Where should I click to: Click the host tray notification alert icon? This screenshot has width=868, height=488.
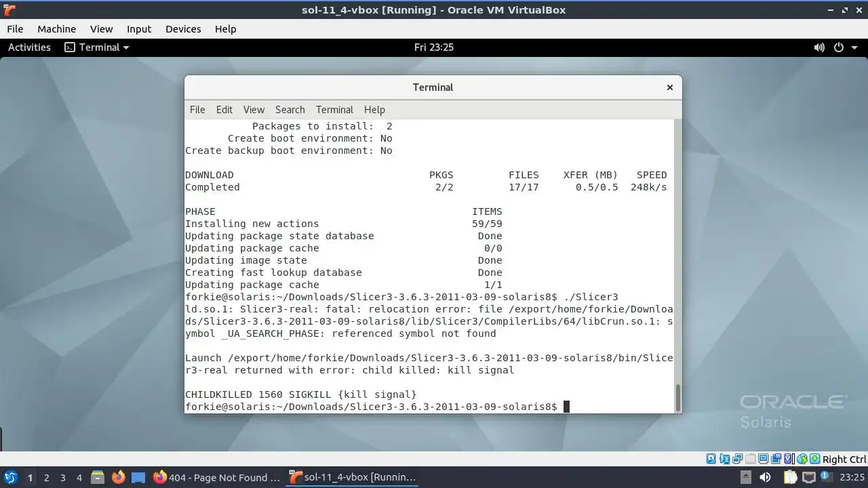click(x=827, y=477)
